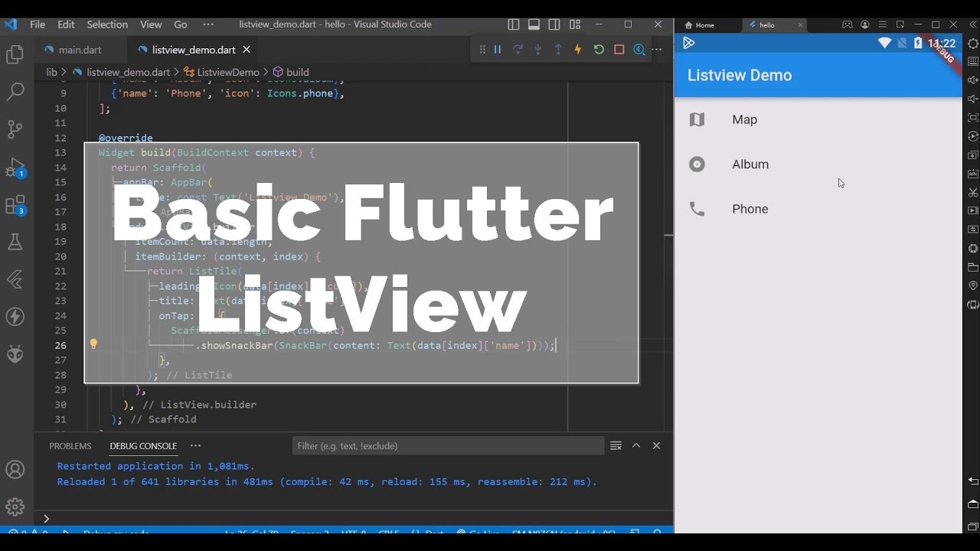The width and height of the screenshot is (980, 551).
Task: Click Step Into in debug toolbar
Action: (x=538, y=50)
